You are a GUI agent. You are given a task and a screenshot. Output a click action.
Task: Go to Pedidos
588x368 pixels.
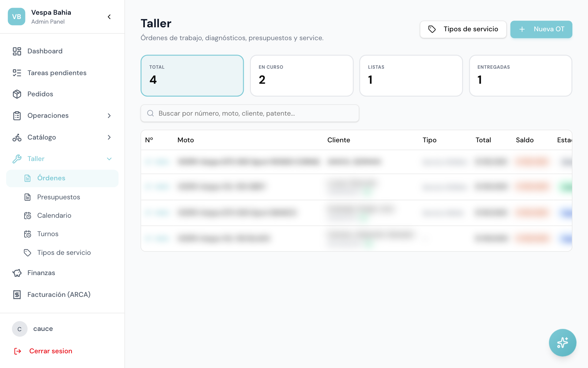[x=62, y=94]
